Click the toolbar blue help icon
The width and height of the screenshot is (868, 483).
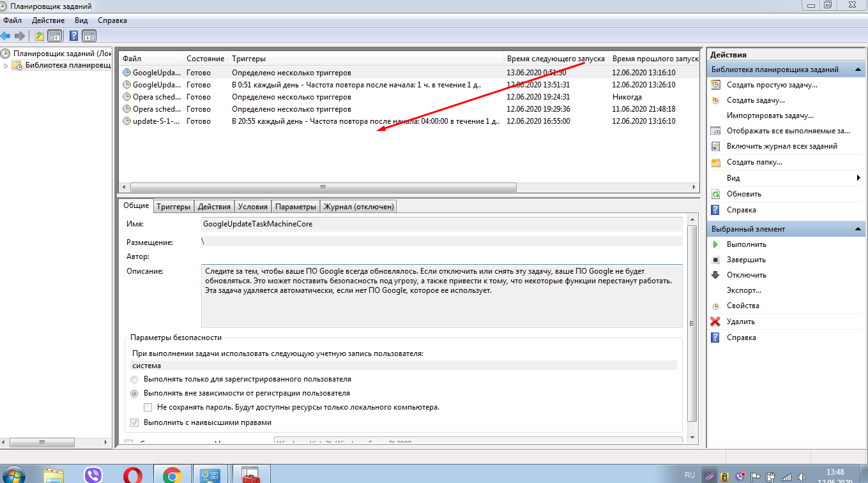(74, 36)
